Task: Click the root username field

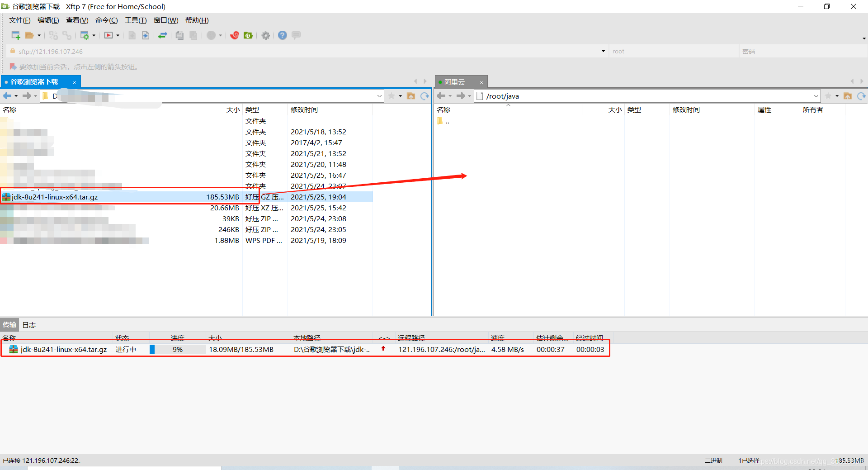Action: point(674,51)
